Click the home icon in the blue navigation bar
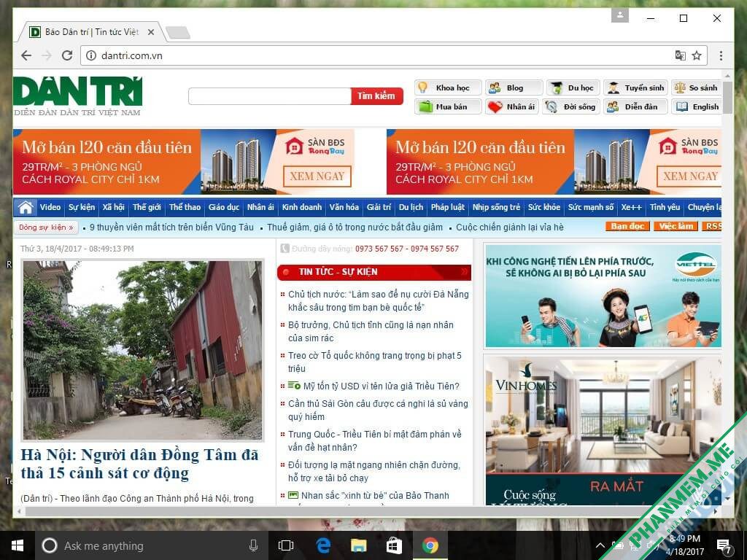747x560 pixels. click(26, 207)
